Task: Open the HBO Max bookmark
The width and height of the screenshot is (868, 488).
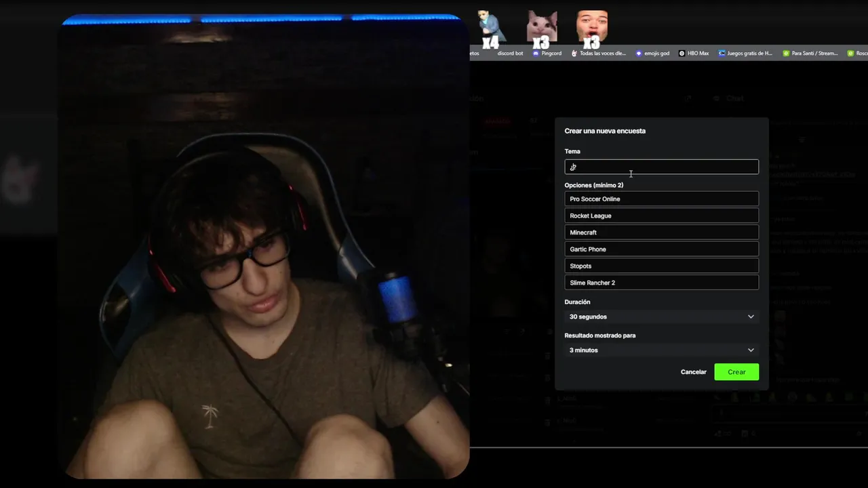Action: [x=694, y=54]
